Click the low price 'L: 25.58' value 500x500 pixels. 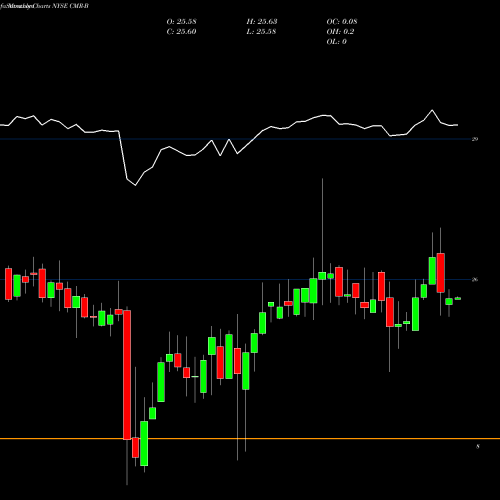point(262,32)
